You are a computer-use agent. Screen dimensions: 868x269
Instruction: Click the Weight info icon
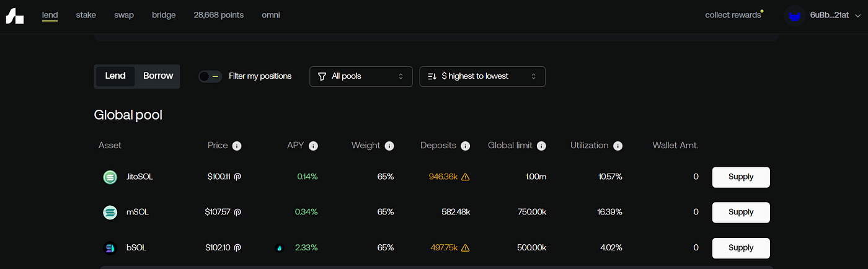[389, 146]
